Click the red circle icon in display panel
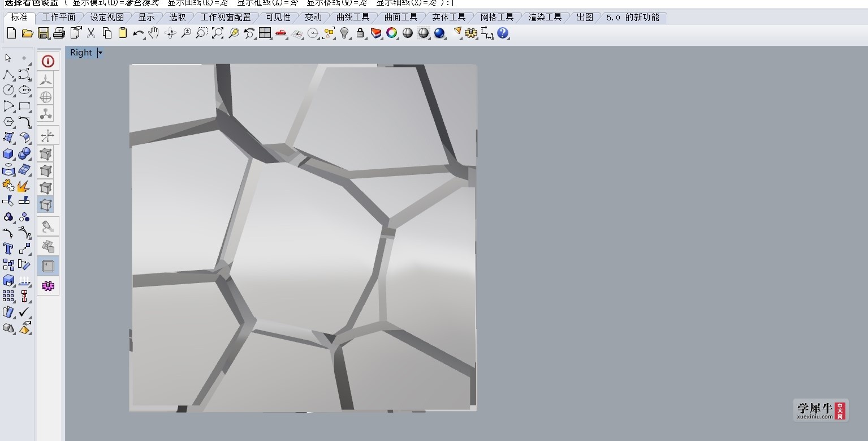 click(48, 61)
